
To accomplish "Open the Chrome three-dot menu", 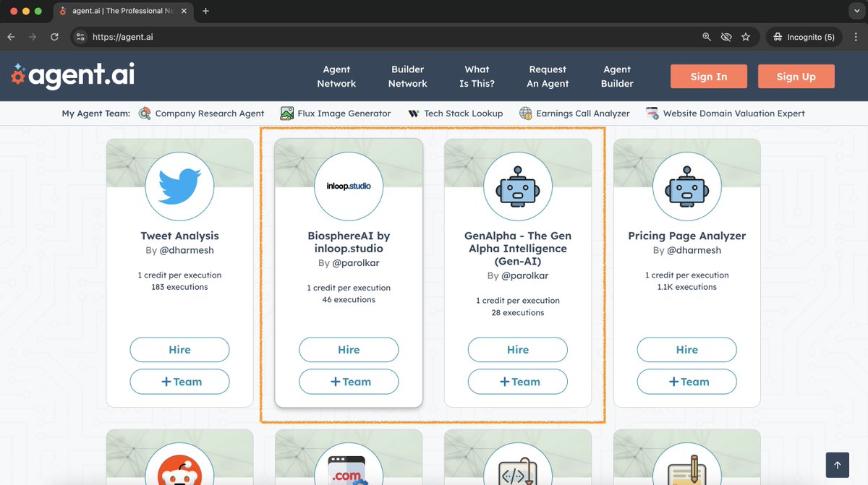I will point(856,37).
